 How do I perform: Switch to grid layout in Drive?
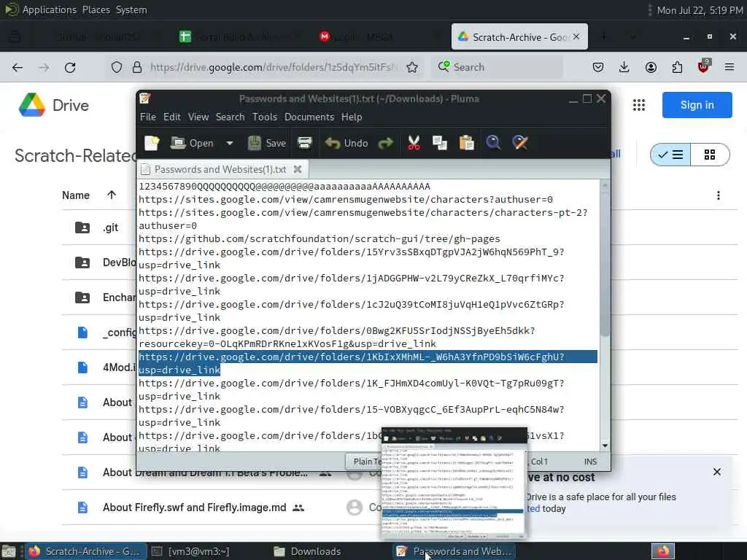coord(710,155)
